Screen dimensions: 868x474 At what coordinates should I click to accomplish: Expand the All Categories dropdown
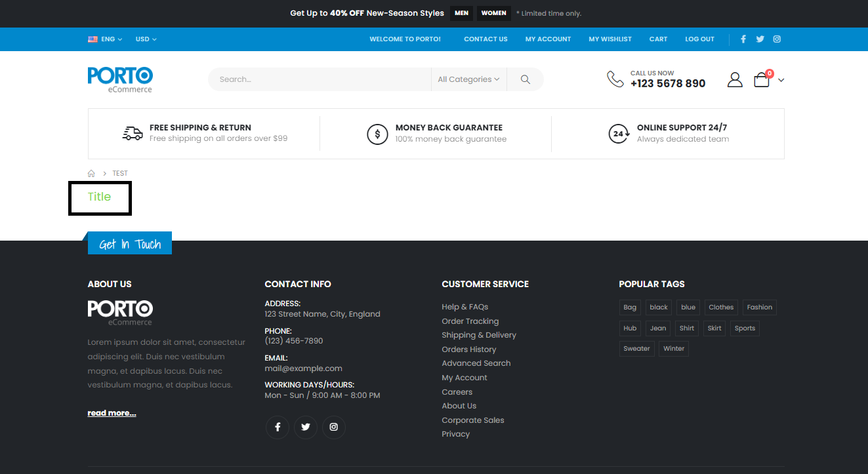(x=468, y=79)
